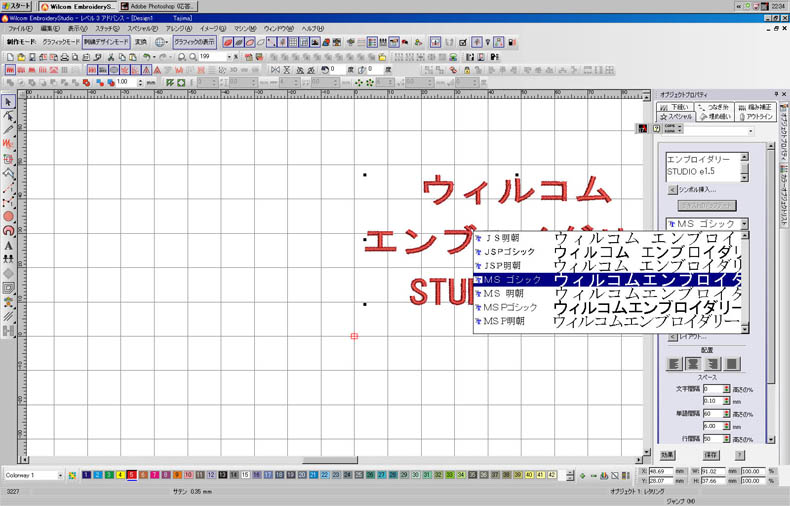Open the Colorway 1 dropdown

[x=60, y=475]
